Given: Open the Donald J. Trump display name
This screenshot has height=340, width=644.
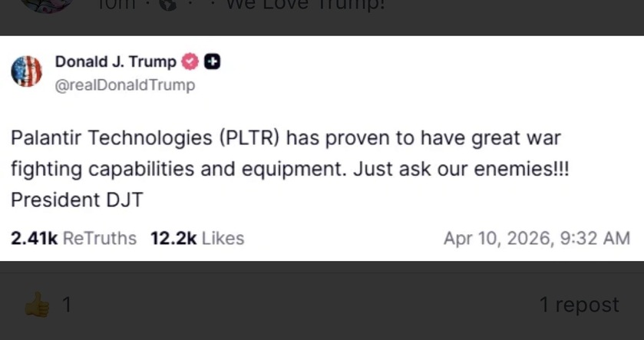Looking at the screenshot, I should [x=115, y=62].
